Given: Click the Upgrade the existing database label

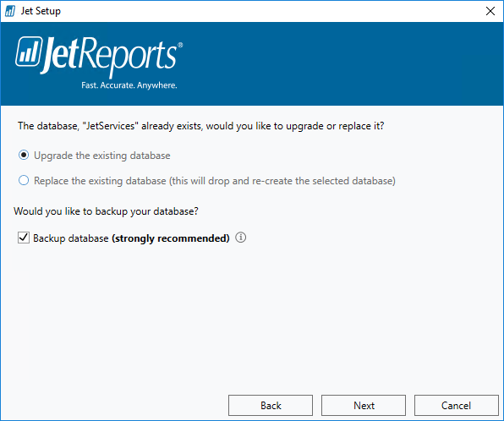Looking at the screenshot, I should (x=102, y=156).
